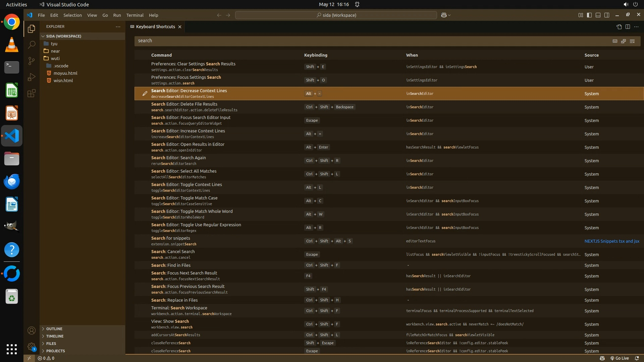Select the Keyboard Shortcuts tab
The image size is (644, 362).
(x=155, y=27)
